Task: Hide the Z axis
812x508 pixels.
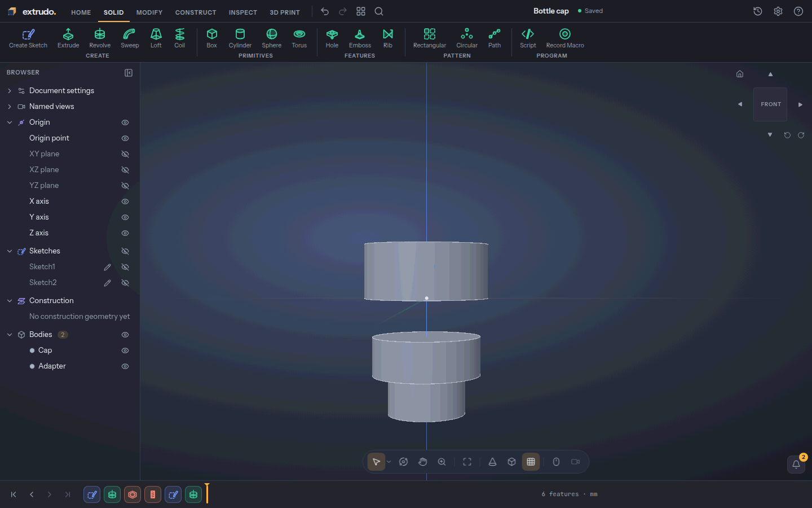Action: (x=125, y=233)
